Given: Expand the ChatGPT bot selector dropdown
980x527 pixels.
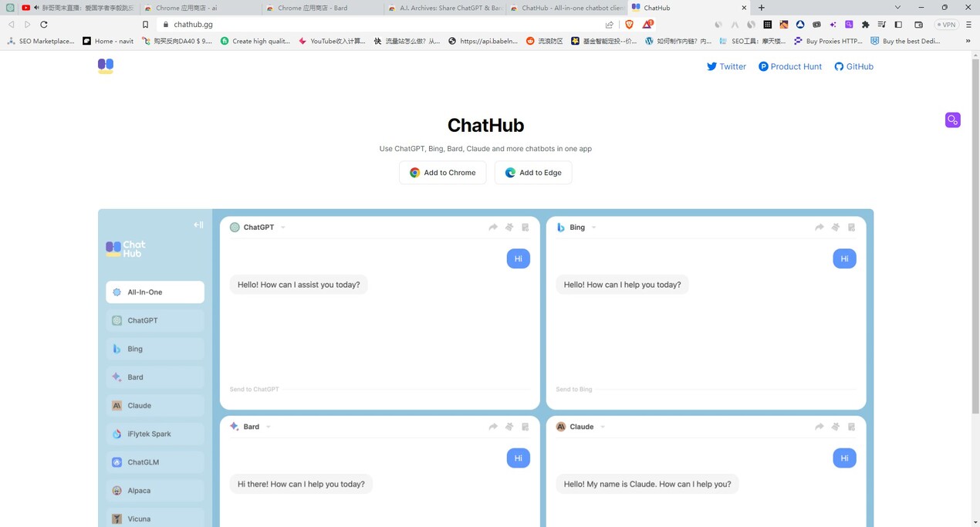Looking at the screenshot, I should [283, 228].
